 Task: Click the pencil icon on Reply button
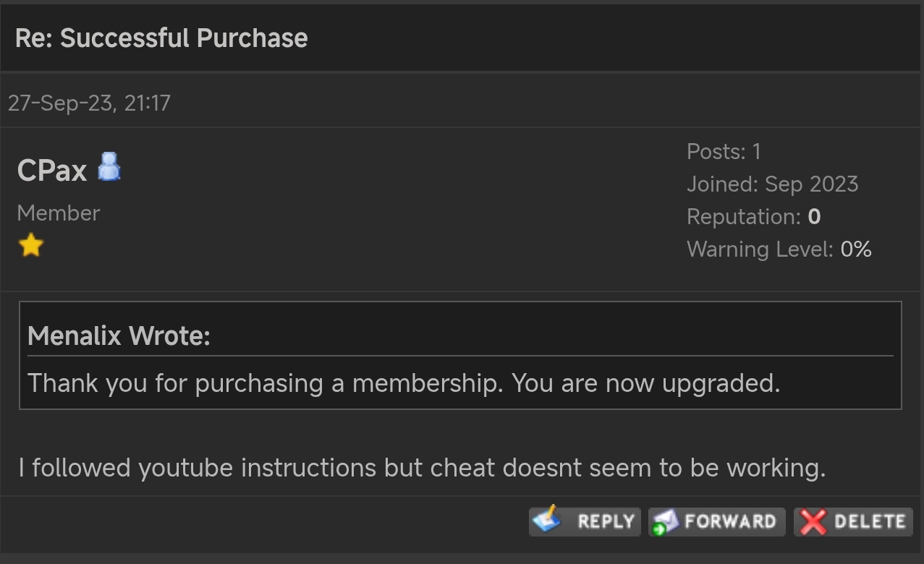click(x=547, y=520)
